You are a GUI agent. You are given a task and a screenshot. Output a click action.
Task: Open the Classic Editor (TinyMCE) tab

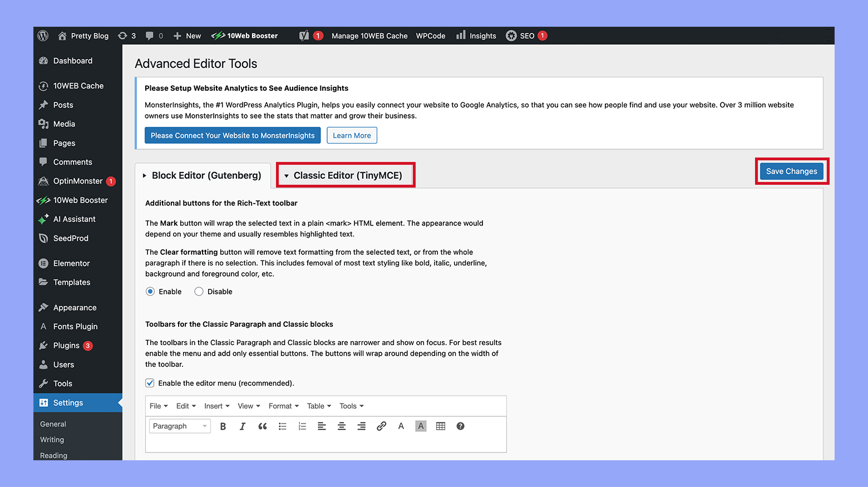345,175
